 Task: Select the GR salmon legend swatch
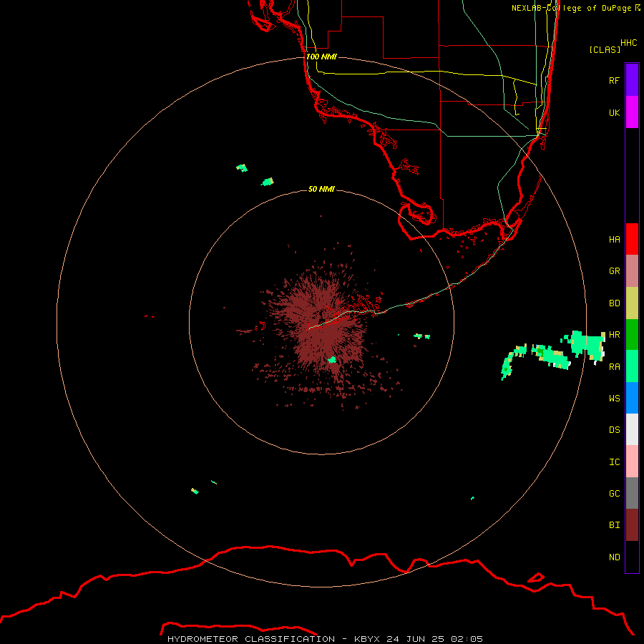tap(632, 271)
